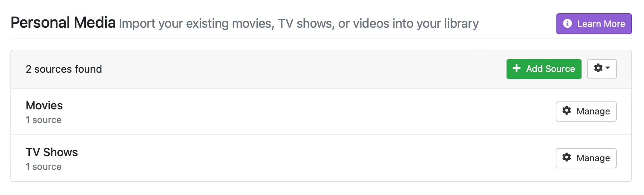Click the "1 source" text under Movies
644x195 pixels.
(x=43, y=120)
